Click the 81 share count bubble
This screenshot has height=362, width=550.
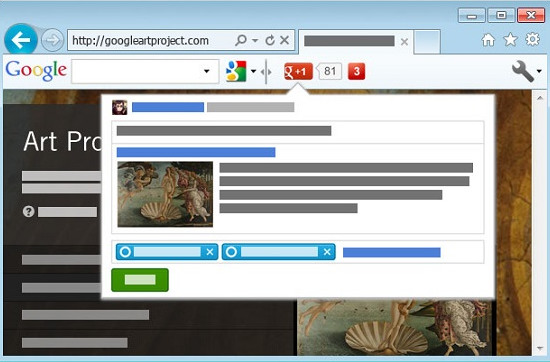(329, 72)
